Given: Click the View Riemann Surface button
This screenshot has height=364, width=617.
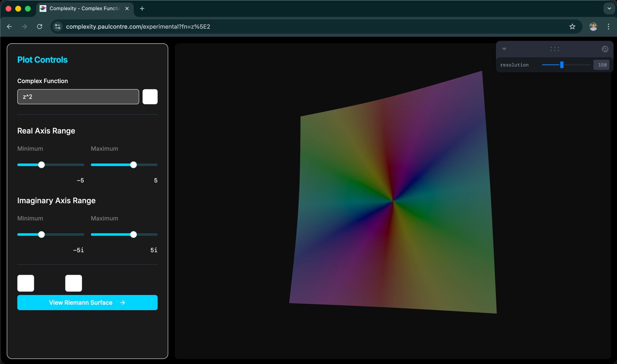Looking at the screenshot, I should (x=87, y=303).
